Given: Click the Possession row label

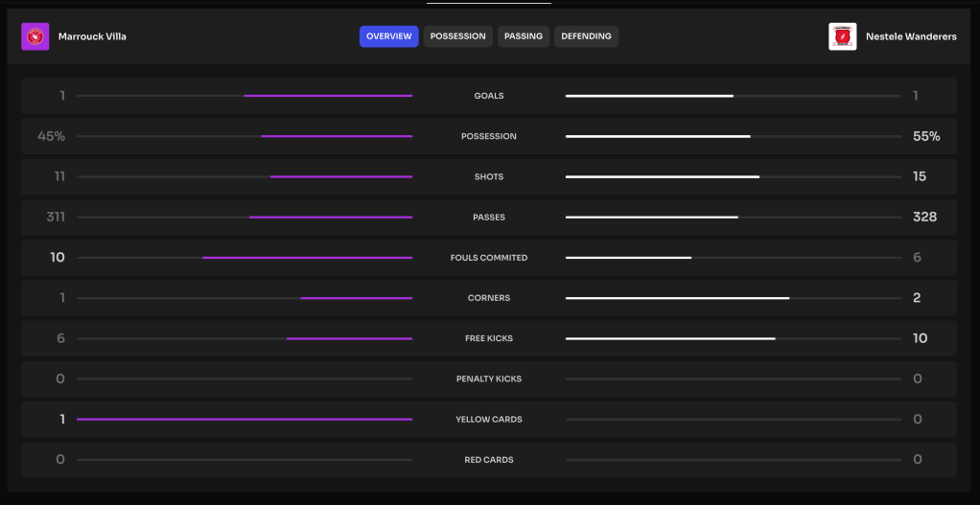Looking at the screenshot, I should (x=489, y=136).
